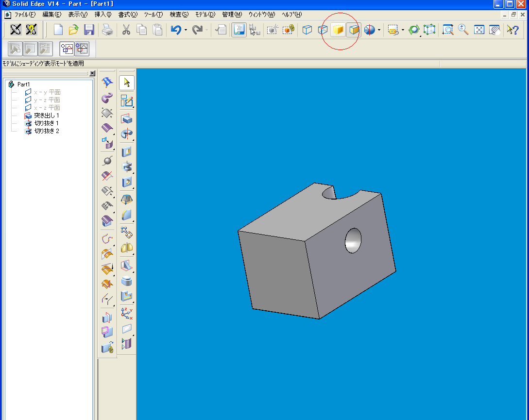Click the Revolved Protrusion icon
The width and height of the screenshot is (529, 420).
click(127, 134)
